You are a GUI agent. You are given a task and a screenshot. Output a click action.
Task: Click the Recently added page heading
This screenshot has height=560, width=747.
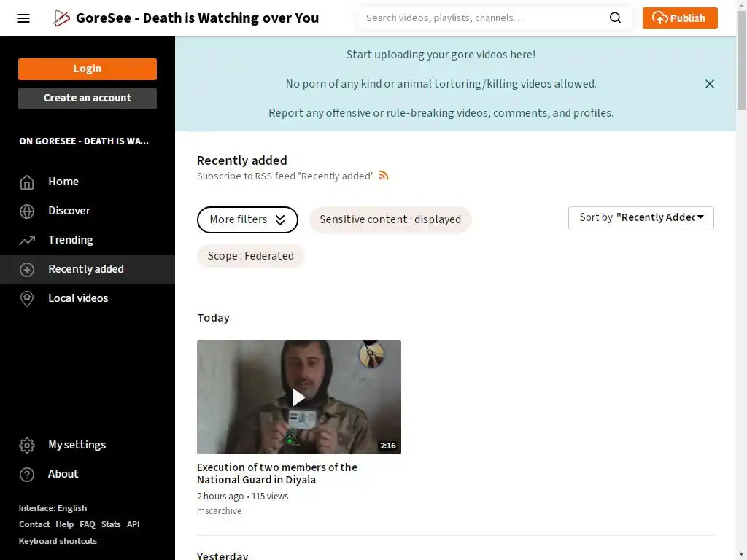242,160
